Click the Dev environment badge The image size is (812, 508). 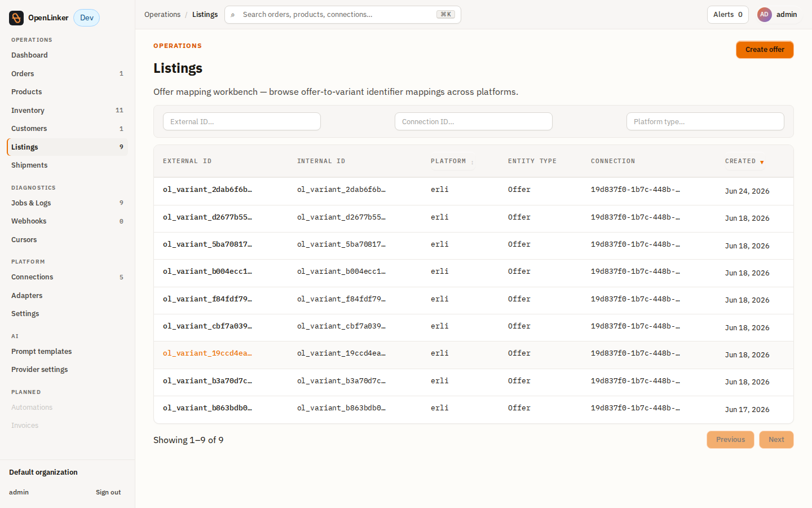87,18
